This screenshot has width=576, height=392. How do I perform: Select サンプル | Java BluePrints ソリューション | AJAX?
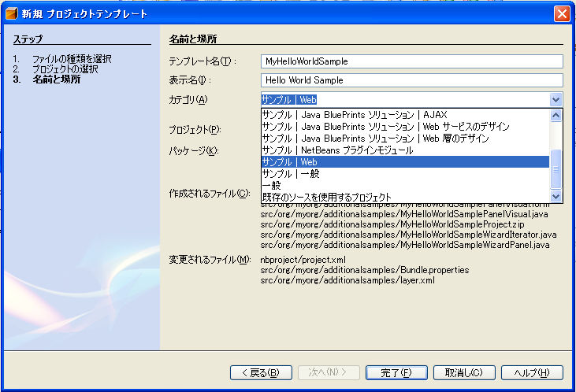[x=406, y=115]
